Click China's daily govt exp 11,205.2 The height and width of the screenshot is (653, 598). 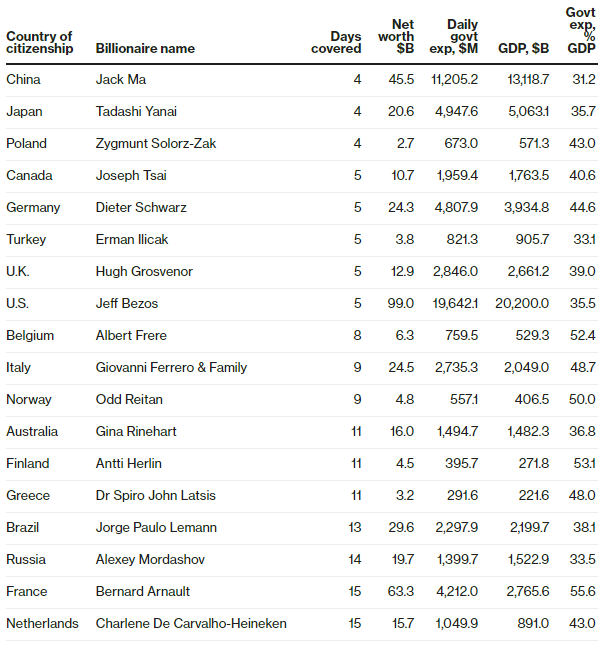pyautogui.click(x=454, y=80)
